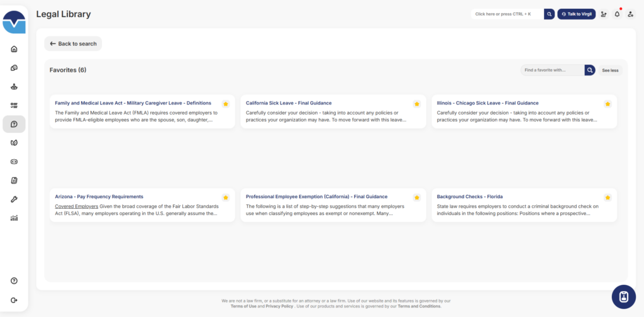Image resolution: width=644 pixels, height=317 pixels.
Task: Click the Covered Employers link
Action: tap(76, 206)
